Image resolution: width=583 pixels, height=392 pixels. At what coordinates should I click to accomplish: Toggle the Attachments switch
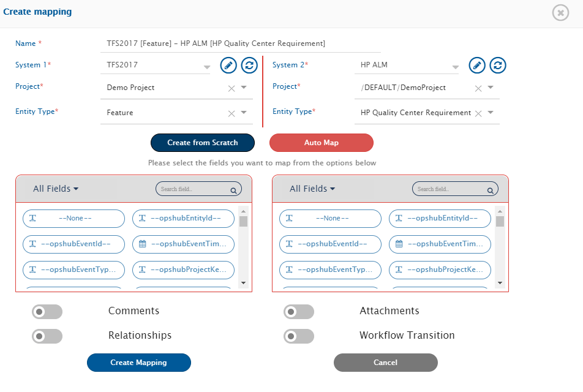tap(299, 312)
